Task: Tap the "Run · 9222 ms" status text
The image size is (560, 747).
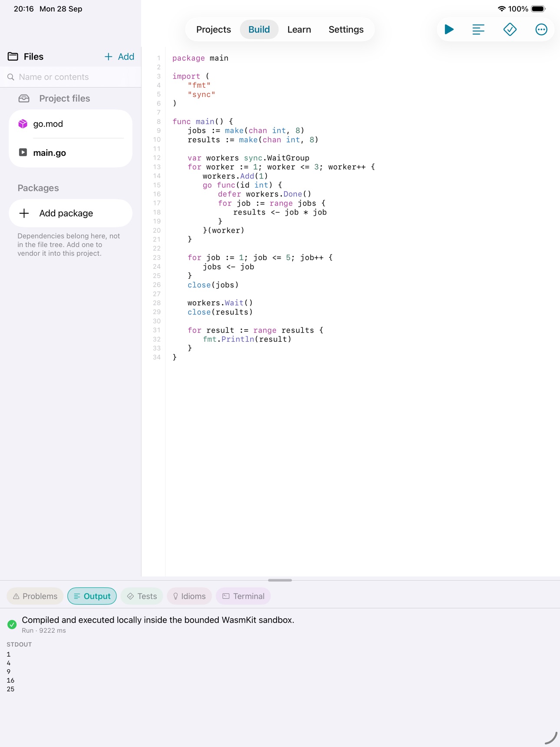Action: pyautogui.click(x=44, y=631)
